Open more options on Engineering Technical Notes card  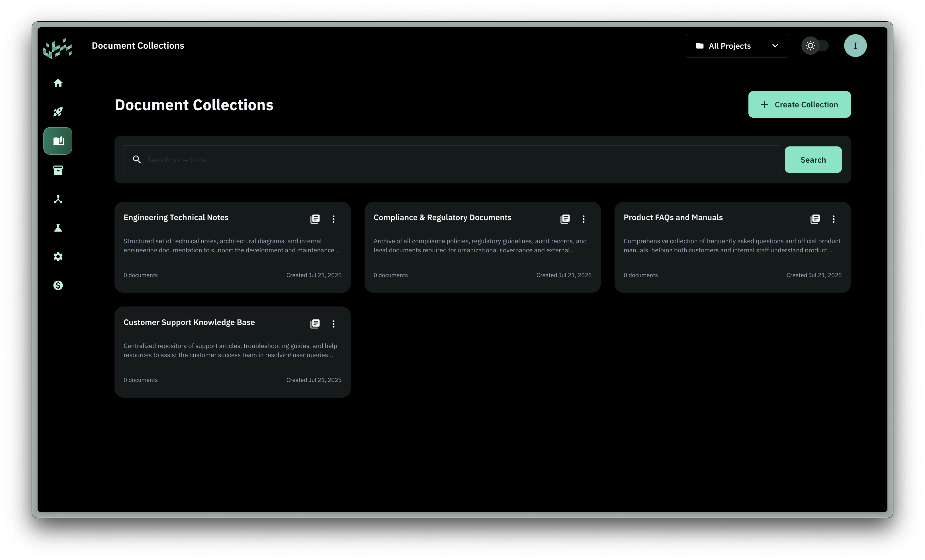pos(333,219)
